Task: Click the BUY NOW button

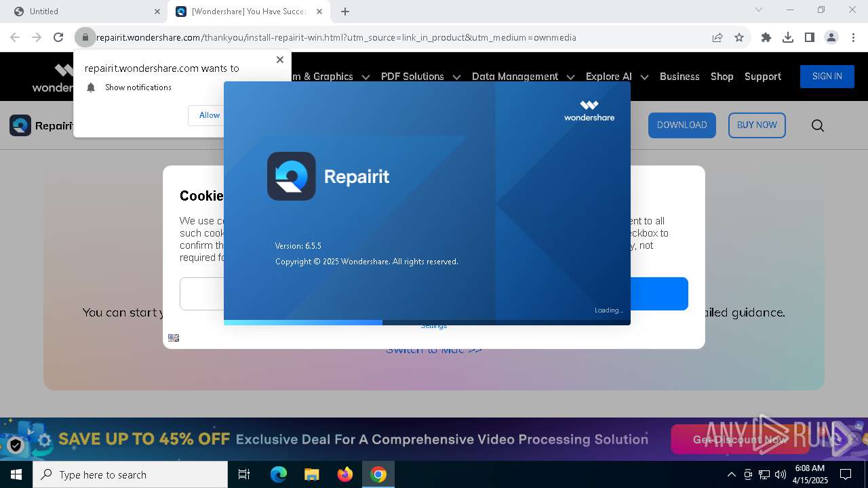Action: [757, 125]
